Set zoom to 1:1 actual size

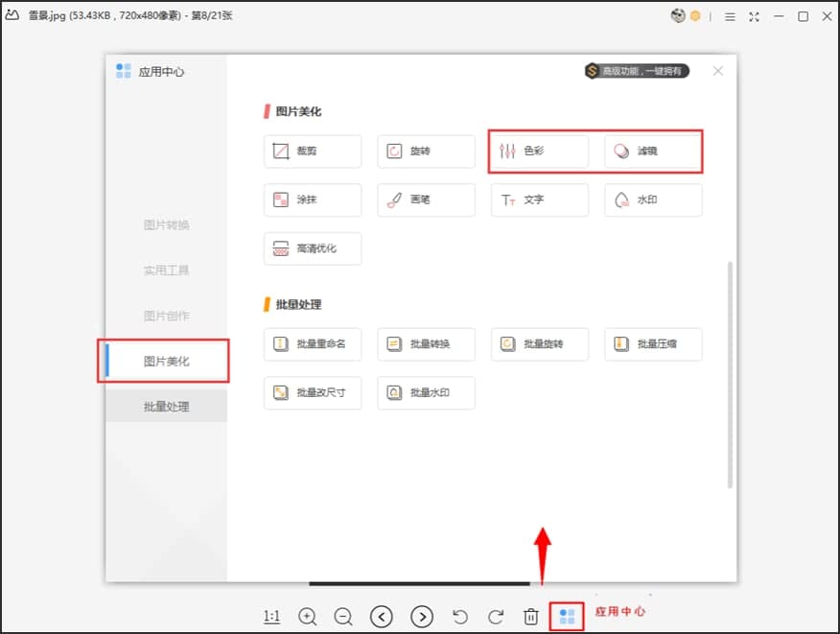click(x=271, y=617)
